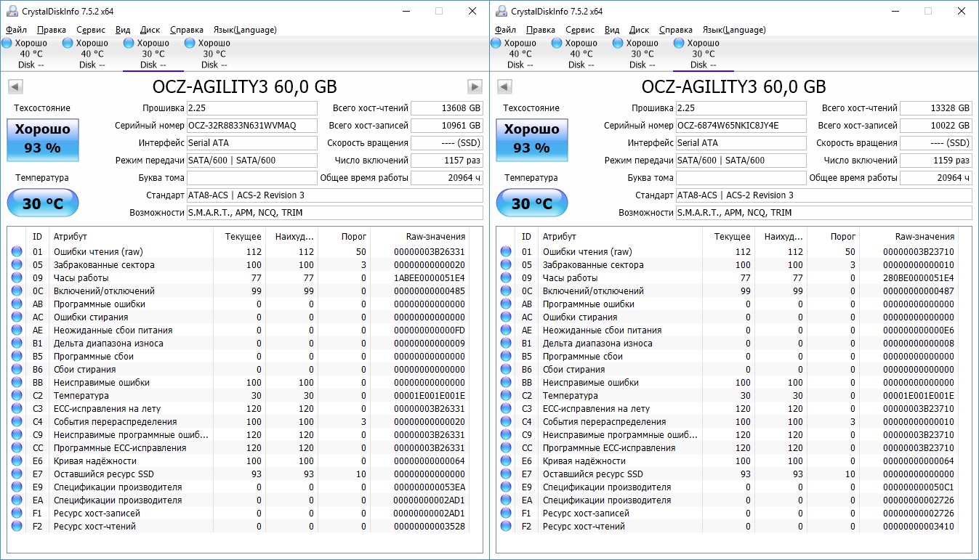Click status orb of row BB in left window
The height and width of the screenshot is (560, 979).
[x=17, y=383]
